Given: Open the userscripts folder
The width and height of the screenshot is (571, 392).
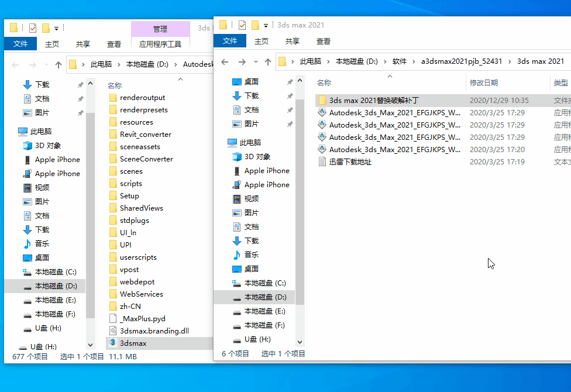Looking at the screenshot, I should (x=138, y=257).
